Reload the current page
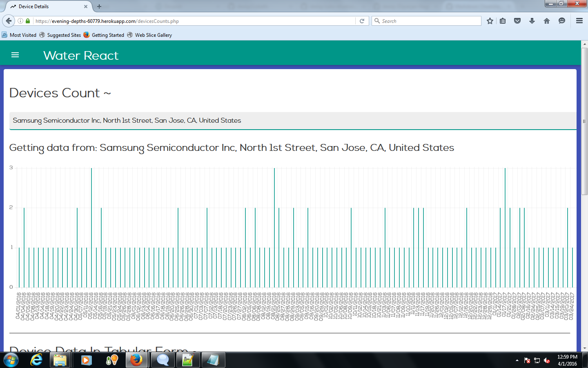 362,21
